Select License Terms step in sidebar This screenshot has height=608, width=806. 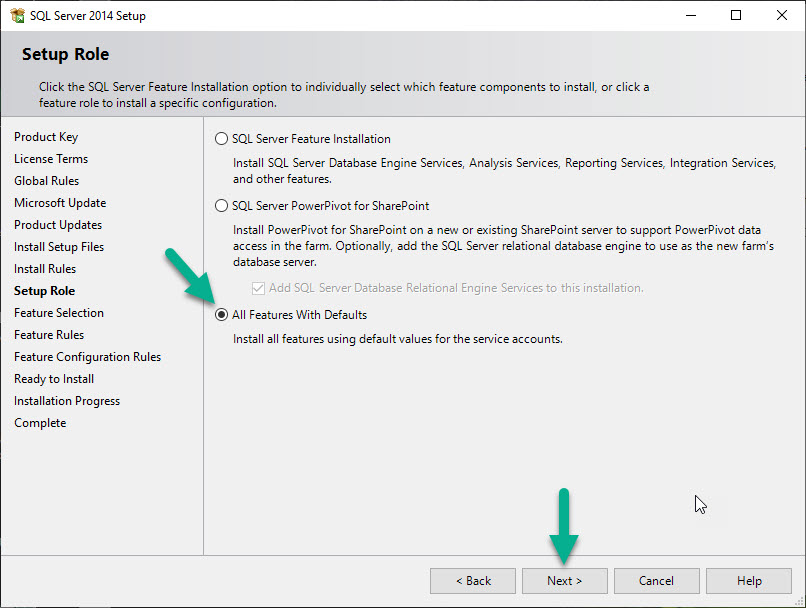[x=51, y=159]
